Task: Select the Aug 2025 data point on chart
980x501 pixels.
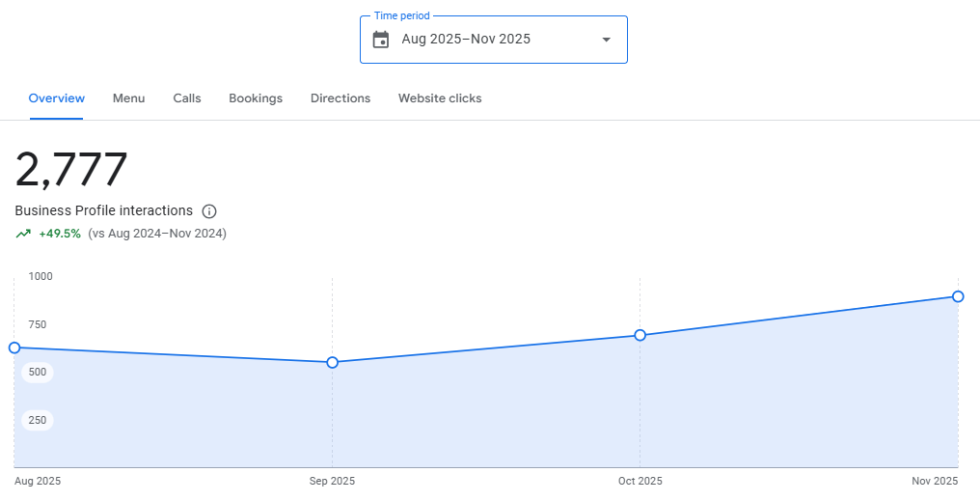Action: (x=14, y=348)
